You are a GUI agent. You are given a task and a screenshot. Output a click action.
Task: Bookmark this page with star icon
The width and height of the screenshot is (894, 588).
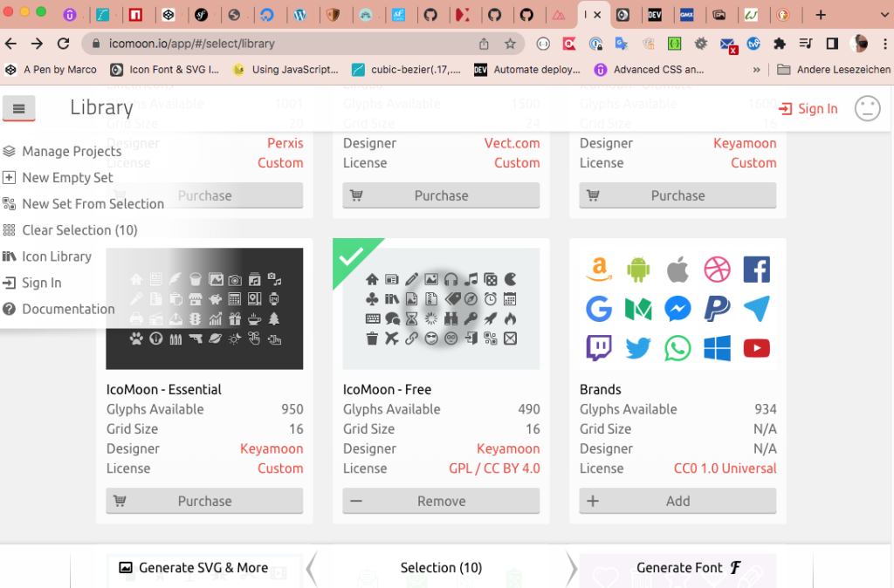(x=510, y=44)
